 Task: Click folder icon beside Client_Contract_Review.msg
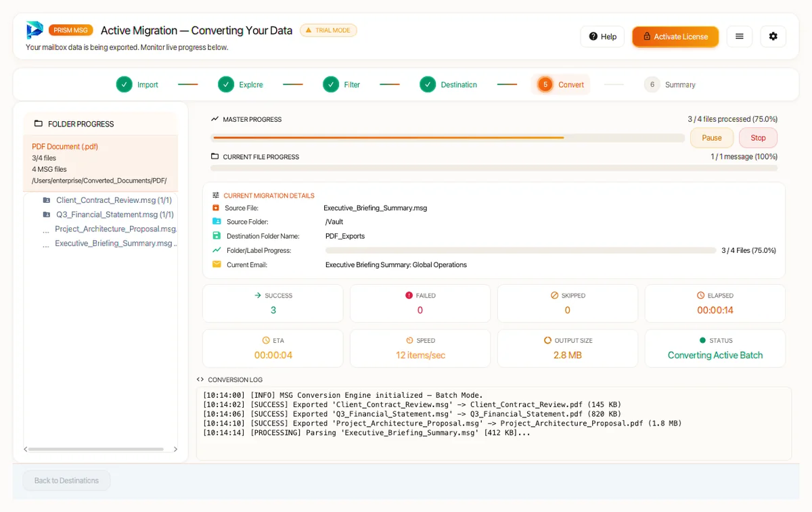coord(47,200)
